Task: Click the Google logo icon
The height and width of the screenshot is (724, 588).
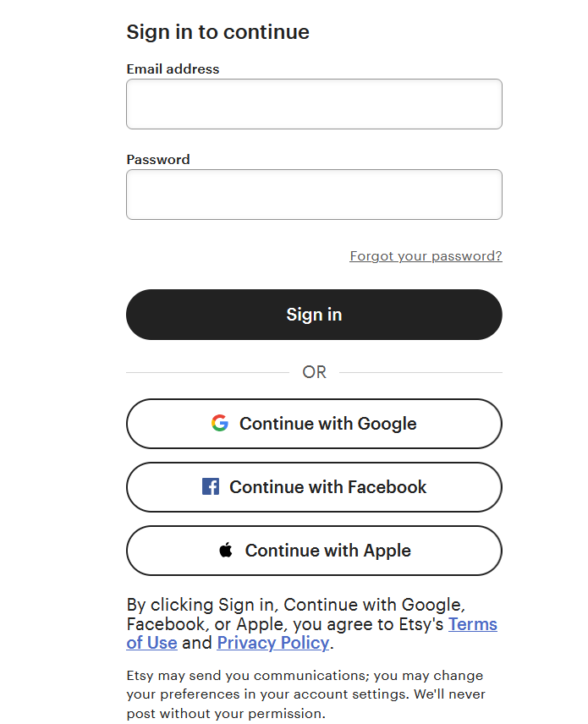Action: (x=220, y=424)
